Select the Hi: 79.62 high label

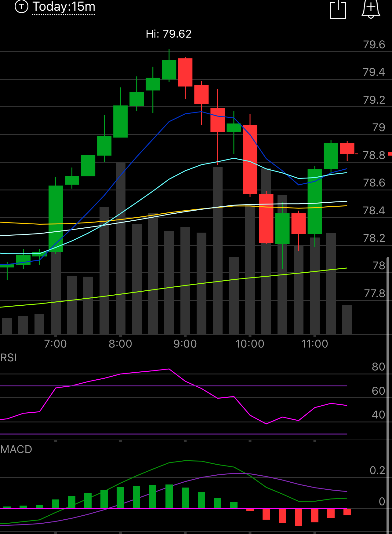pyautogui.click(x=169, y=34)
